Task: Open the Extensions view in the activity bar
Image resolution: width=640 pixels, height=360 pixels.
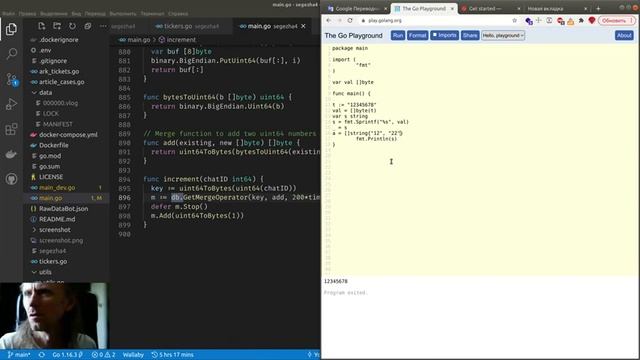Action: pos(11,129)
